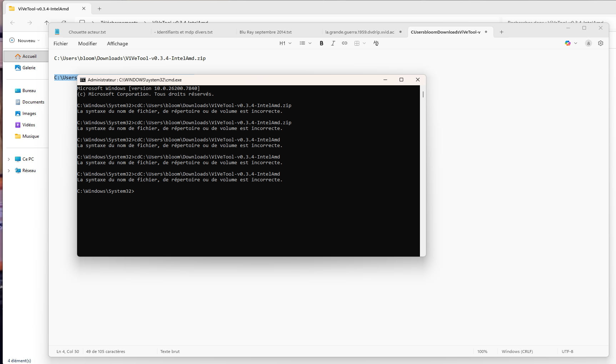This screenshot has height=364, width=616.
Task: Open the H1 heading style dropdown
Action: pyautogui.click(x=285, y=43)
